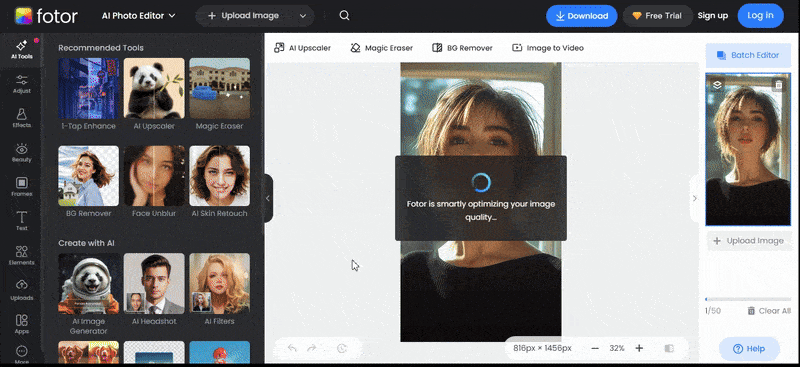Viewport: 800px width, 367px height.
Task: Delete image with thumbnail trash icon
Action: pyautogui.click(x=779, y=85)
